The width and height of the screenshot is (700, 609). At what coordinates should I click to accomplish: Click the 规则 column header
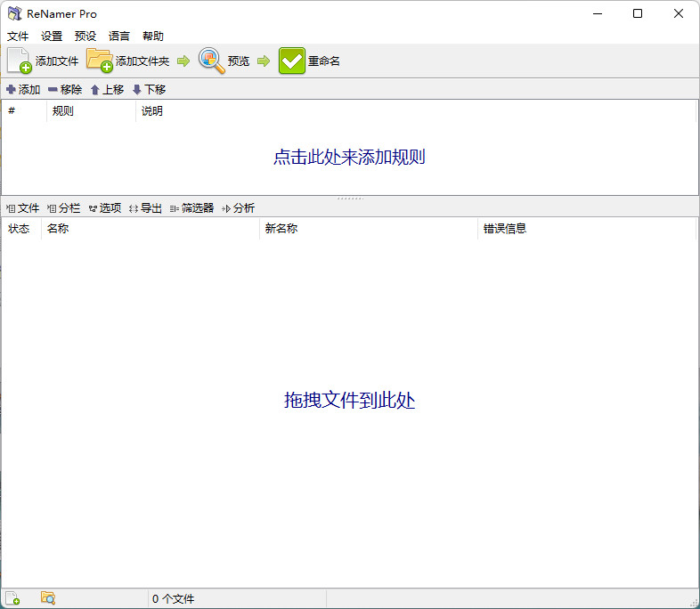pos(91,111)
